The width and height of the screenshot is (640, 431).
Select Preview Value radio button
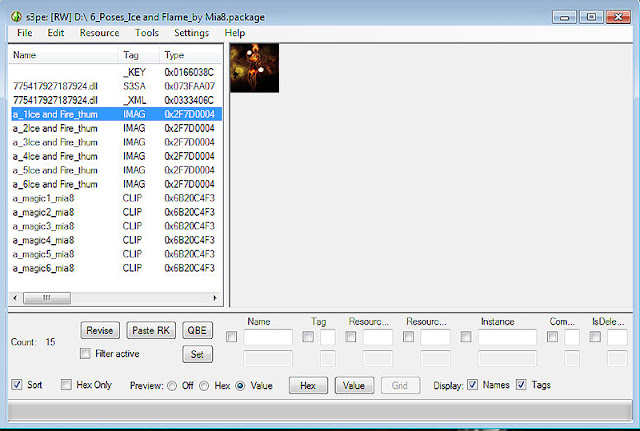tap(240, 386)
